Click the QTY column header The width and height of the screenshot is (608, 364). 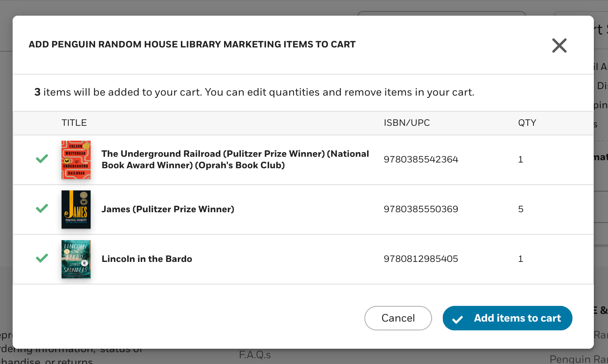pos(527,123)
